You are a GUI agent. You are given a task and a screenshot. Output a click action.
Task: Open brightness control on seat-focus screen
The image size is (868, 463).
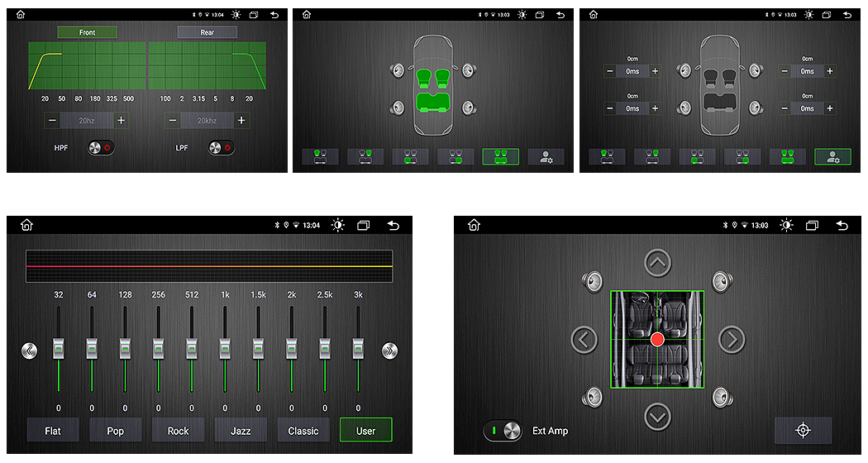(522, 15)
